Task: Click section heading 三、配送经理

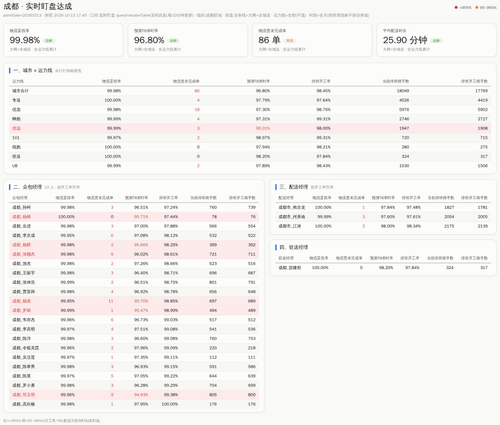Action: click(293, 187)
